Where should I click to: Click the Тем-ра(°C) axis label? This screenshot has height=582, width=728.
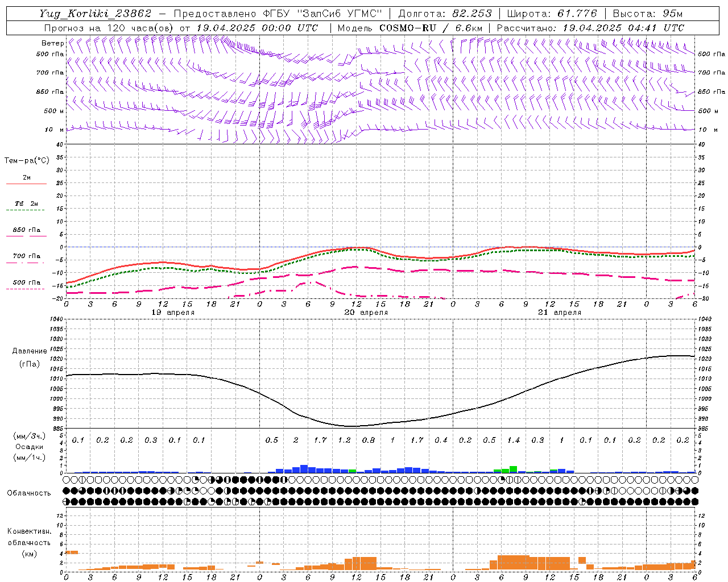(x=27, y=161)
